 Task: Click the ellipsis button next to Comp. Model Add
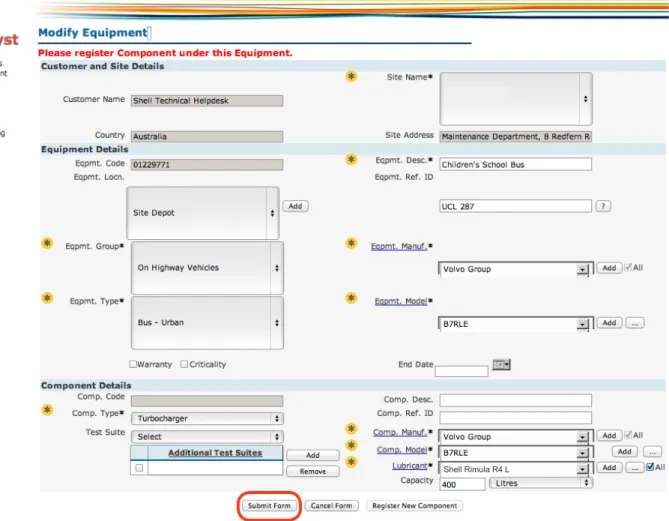[x=652, y=451]
